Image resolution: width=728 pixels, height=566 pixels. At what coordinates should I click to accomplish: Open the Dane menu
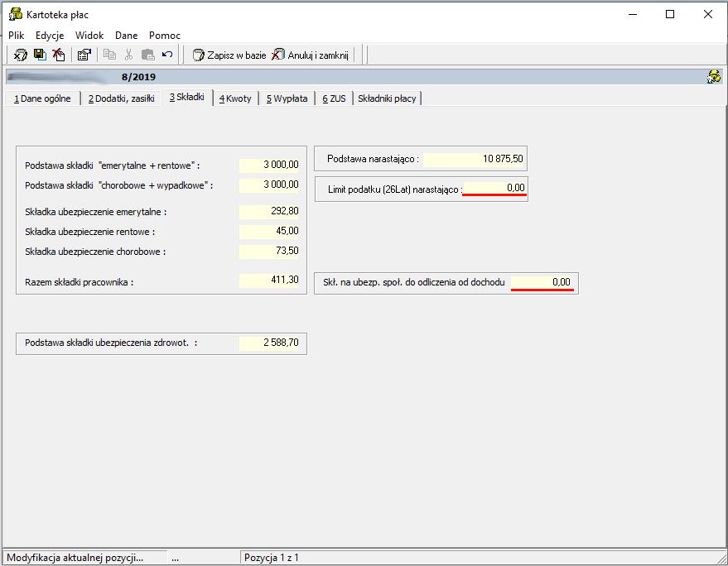point(126,36)
